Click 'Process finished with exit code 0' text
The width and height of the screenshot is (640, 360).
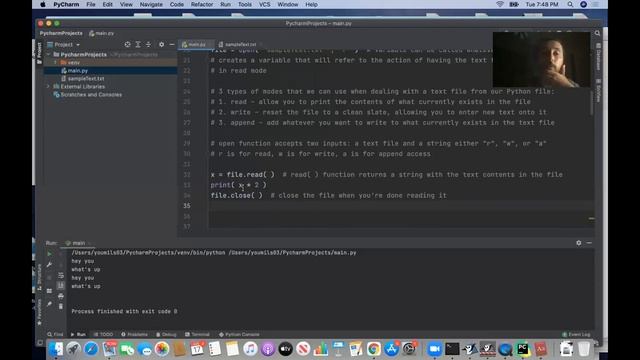[124, 311]
